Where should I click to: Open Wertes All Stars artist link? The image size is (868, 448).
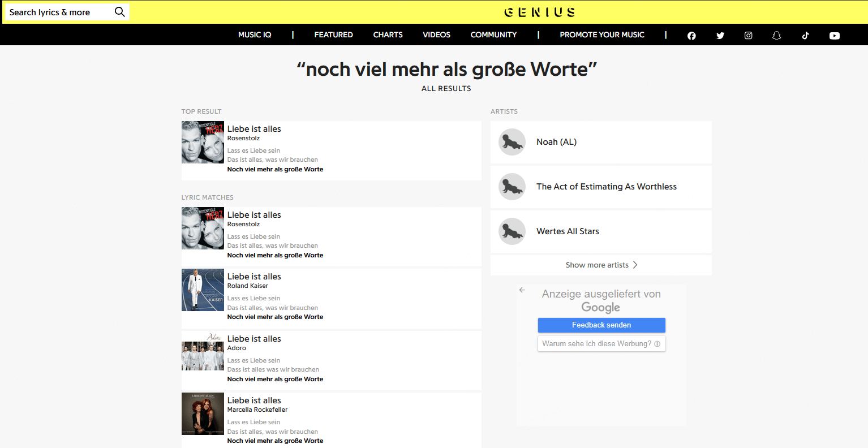click(x=601, y=231)
